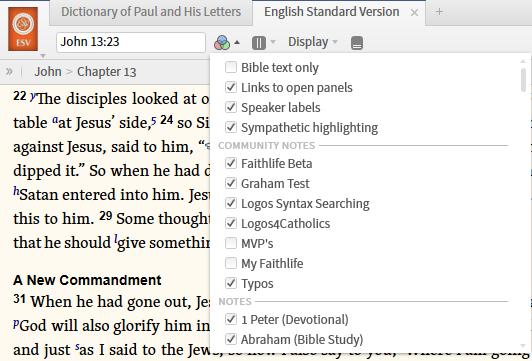
Task: Click verse number 22
Action: pos(20,96)
